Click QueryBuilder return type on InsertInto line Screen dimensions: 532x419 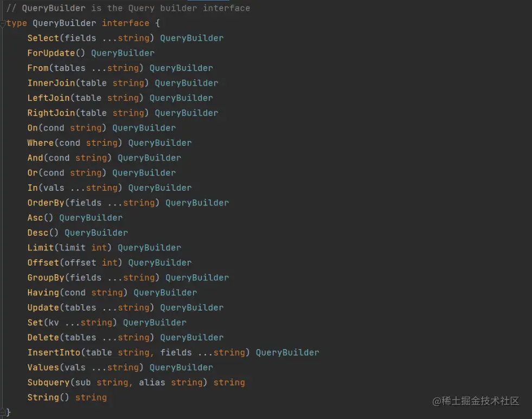pyautogui.click(x=287, y=352)
